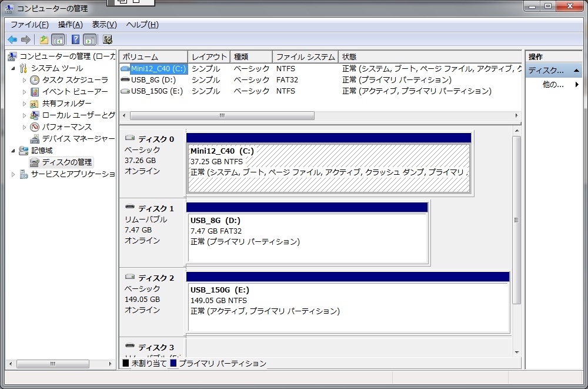Click the disk view vertical scrollbar thumb

(x=516, y=220)
